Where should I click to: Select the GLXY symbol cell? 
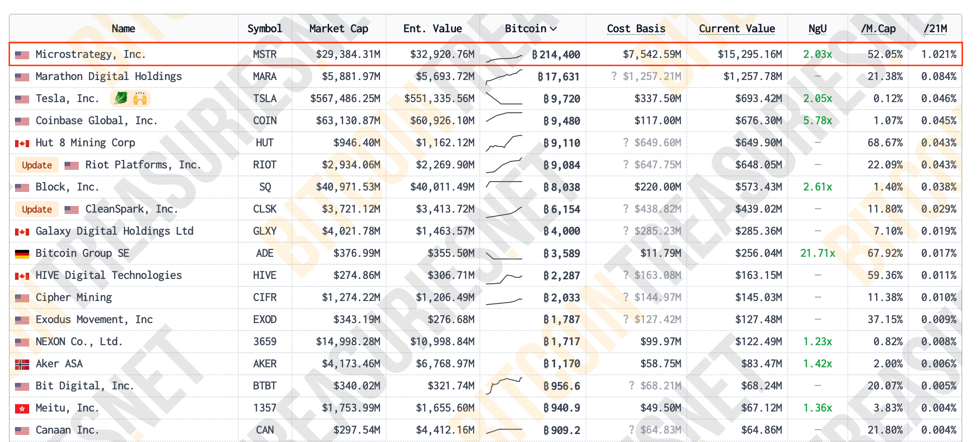(265, 231)
